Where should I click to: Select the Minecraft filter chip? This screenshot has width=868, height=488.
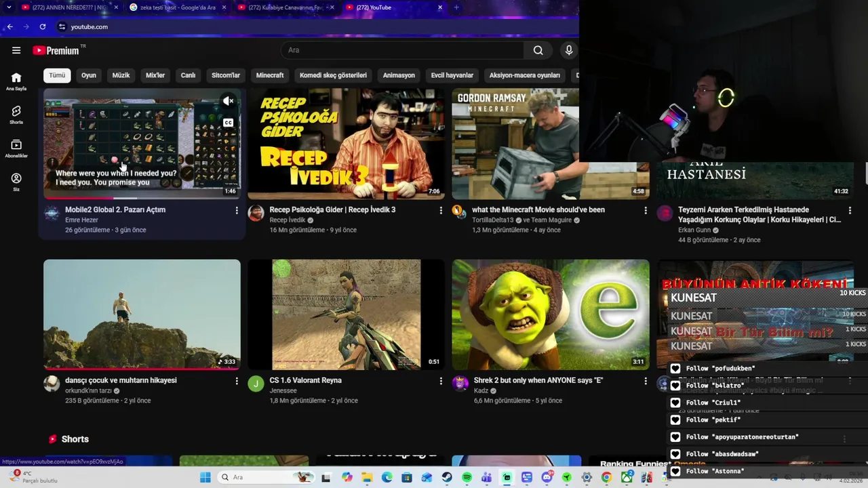(270, 75)
